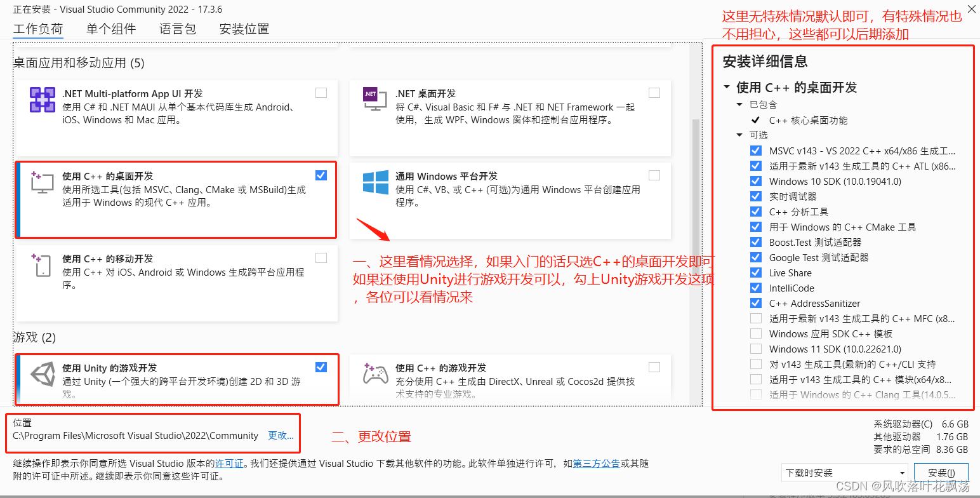Check the 使用 C++ 的移动开发 workload box
Image resolution: width=980 pixels, height=498 pixels.
321,258
